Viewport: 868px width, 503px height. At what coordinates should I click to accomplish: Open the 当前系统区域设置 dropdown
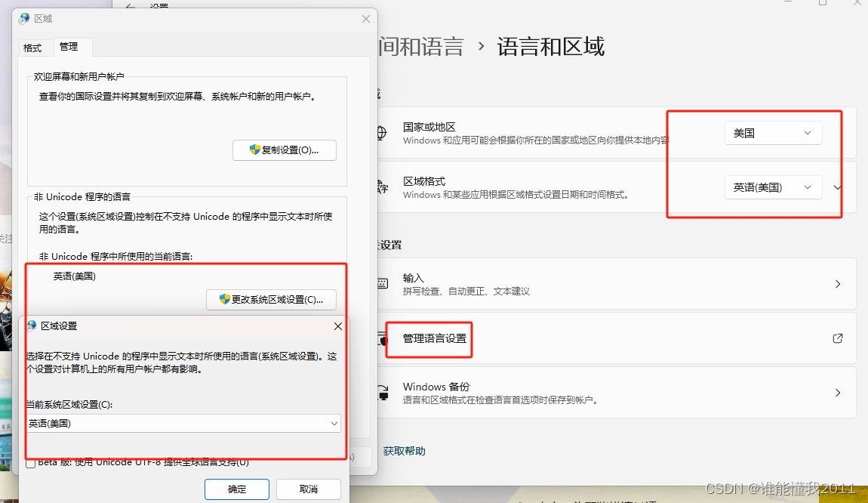coord(183,423)
